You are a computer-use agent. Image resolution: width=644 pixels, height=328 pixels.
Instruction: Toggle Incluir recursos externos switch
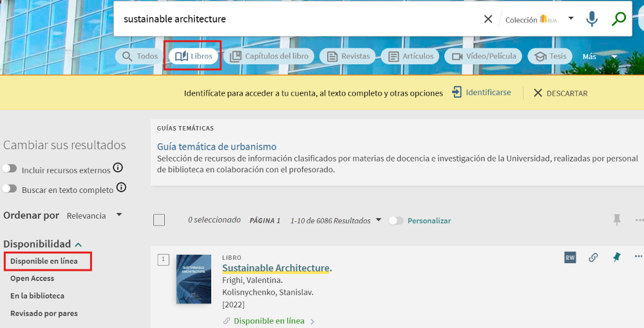[10, 169]
